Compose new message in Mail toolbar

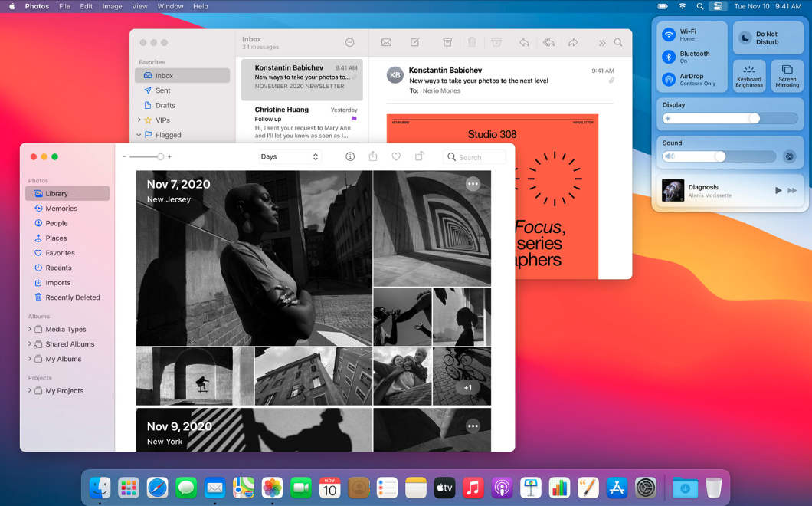pyautogui.click(x=414, y=42)
